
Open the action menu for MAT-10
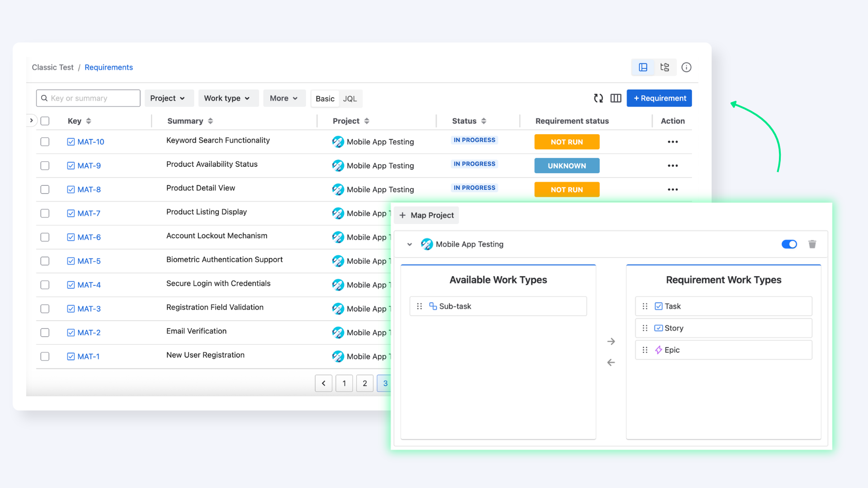[673, 142]
